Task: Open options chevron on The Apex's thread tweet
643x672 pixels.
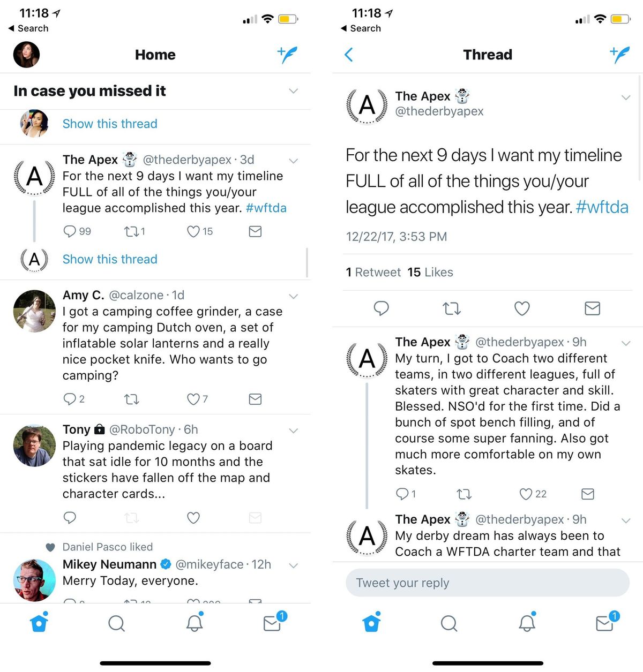Action: tap(626, 97)
